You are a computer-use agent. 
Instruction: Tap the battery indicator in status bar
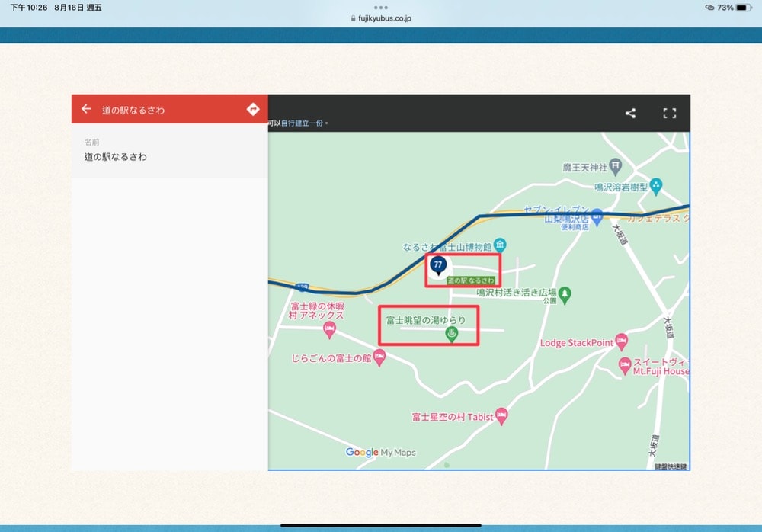point(744,8)
